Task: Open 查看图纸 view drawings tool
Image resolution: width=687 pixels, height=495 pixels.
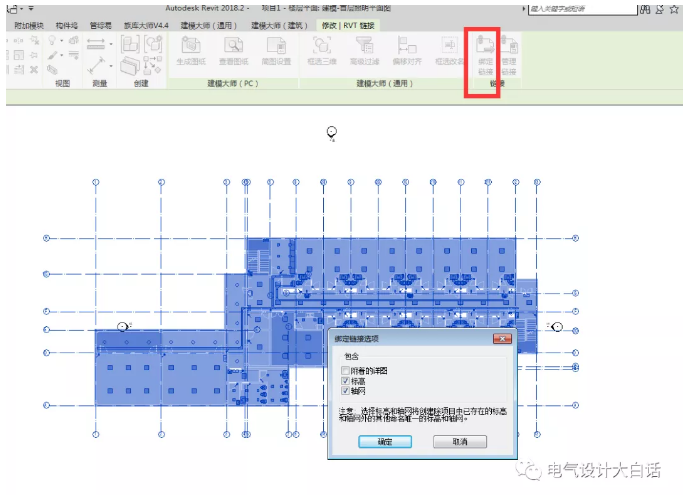Action: click(x=234, y=51)
